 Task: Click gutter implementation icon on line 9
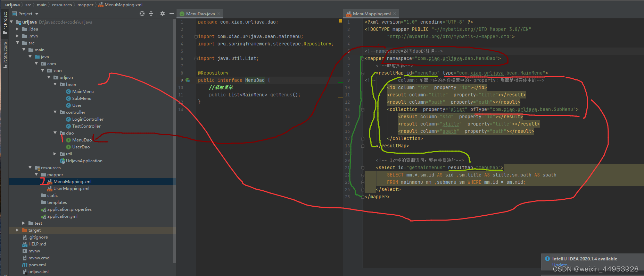[x=188, y=80]
